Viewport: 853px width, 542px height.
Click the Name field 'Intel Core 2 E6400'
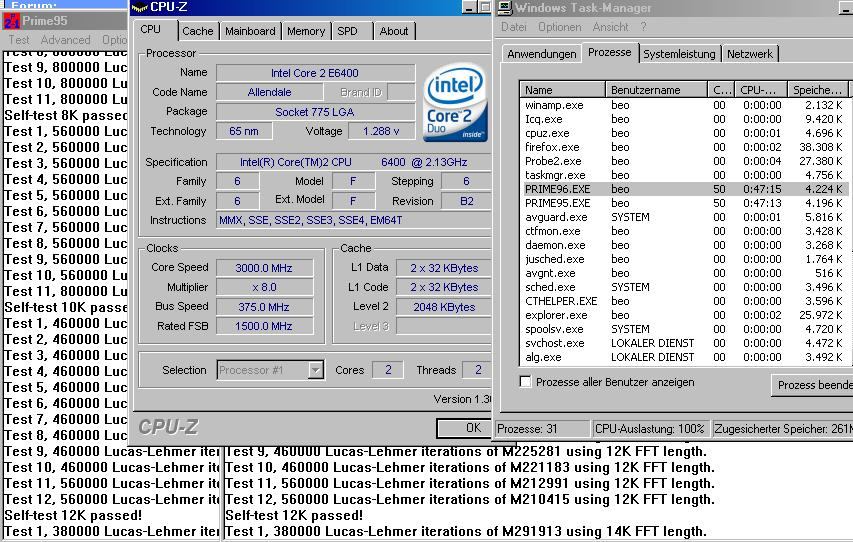316,73
